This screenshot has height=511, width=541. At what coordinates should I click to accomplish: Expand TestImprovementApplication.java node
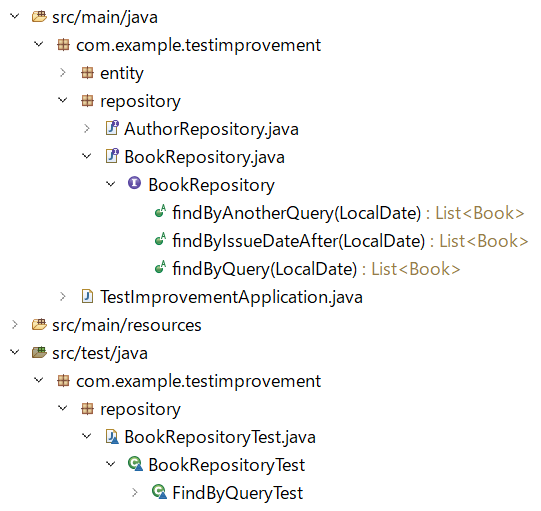[x=63, y=296]
